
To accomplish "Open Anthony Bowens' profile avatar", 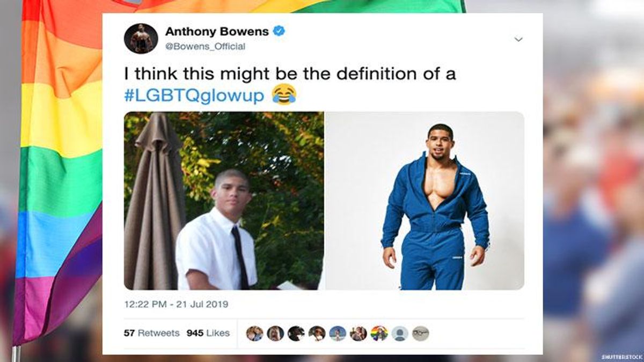I will [141, 39].
